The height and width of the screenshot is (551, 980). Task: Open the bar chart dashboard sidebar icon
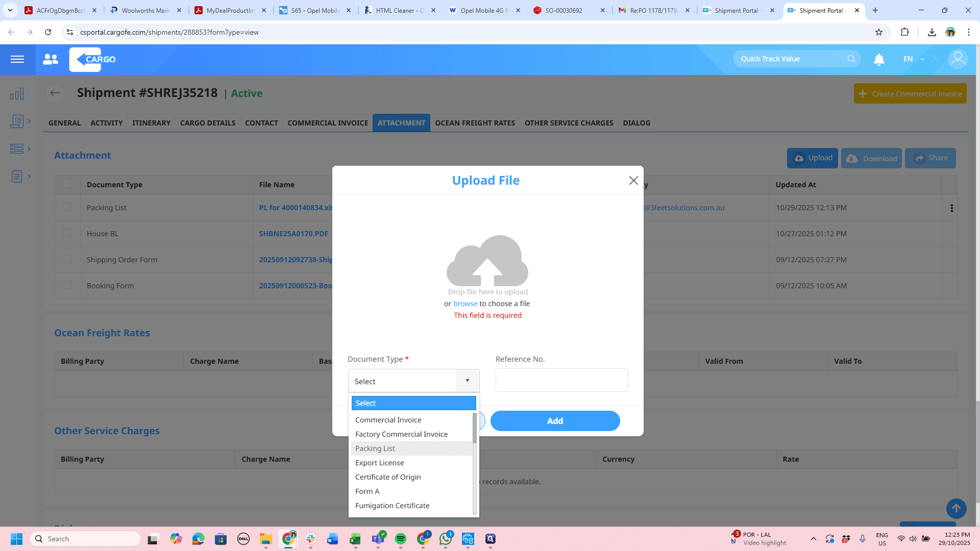click(17, 94)
